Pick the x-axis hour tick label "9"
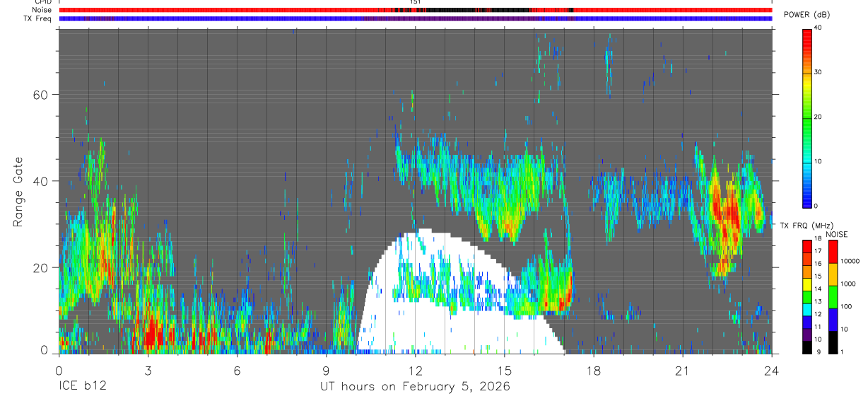This screenshot has height=401, width=868. [326, 371]
